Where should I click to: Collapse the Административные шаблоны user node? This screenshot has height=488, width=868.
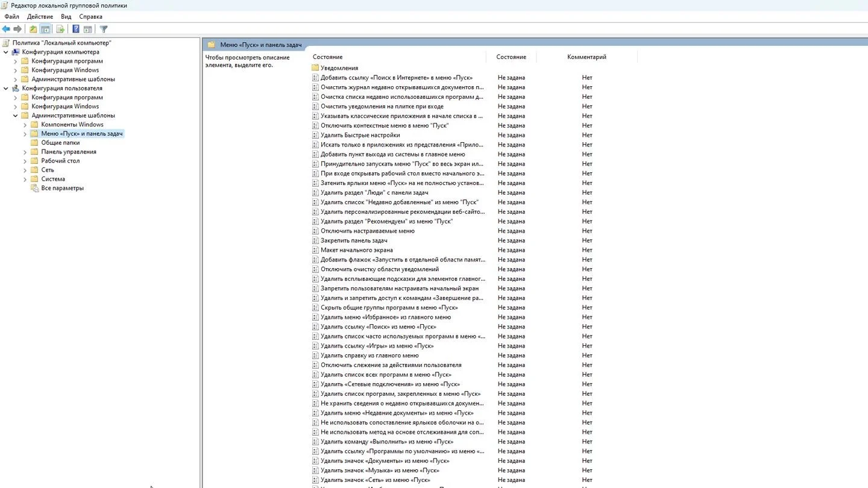pyautogui.click(x=16, y=116)
